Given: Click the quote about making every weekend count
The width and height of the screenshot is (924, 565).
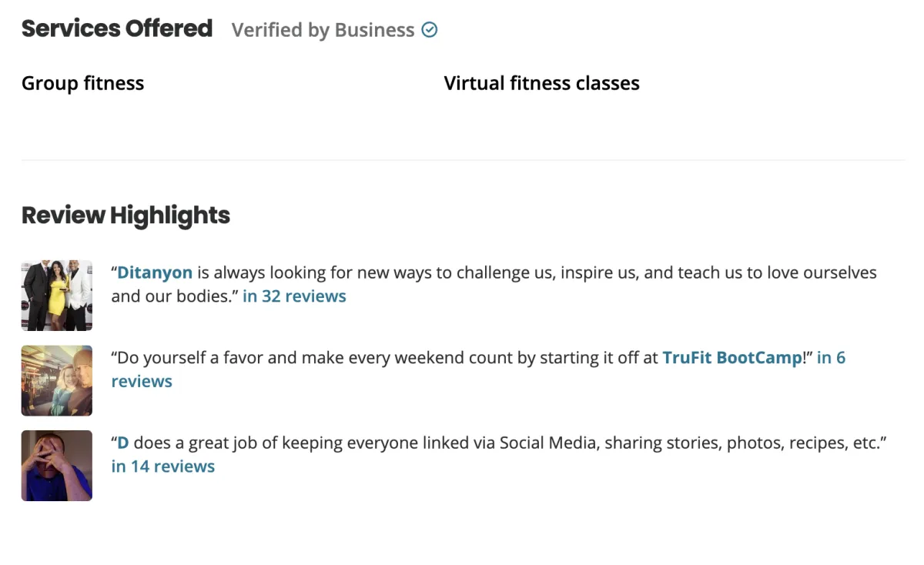Looking at the screenshot, I should [x=463, y=358].
